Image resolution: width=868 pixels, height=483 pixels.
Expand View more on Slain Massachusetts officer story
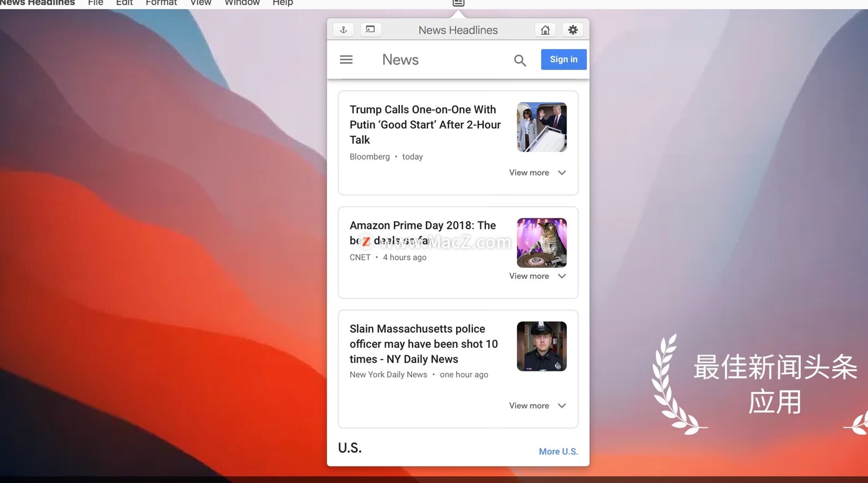(538, 406)
